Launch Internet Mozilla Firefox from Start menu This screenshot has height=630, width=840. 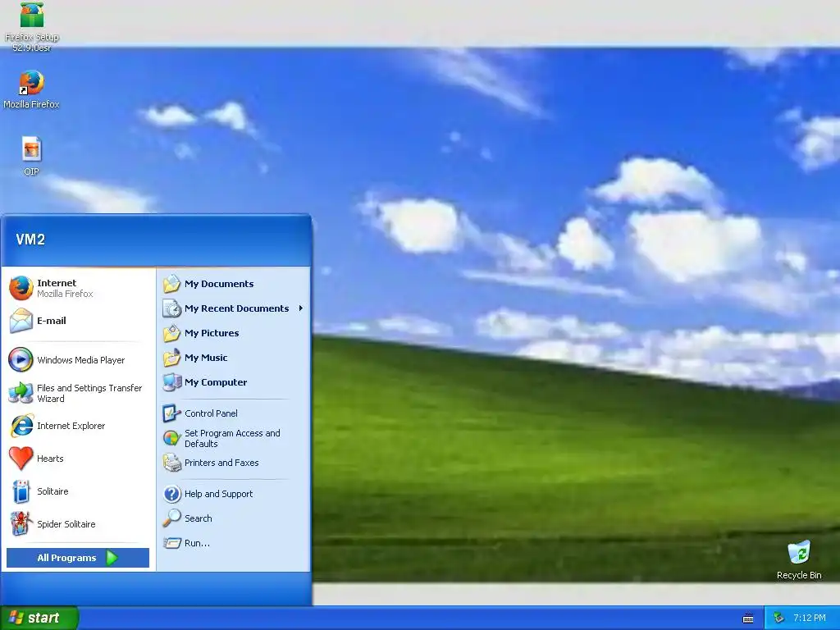pyautogui.click(x=79, y=288)
